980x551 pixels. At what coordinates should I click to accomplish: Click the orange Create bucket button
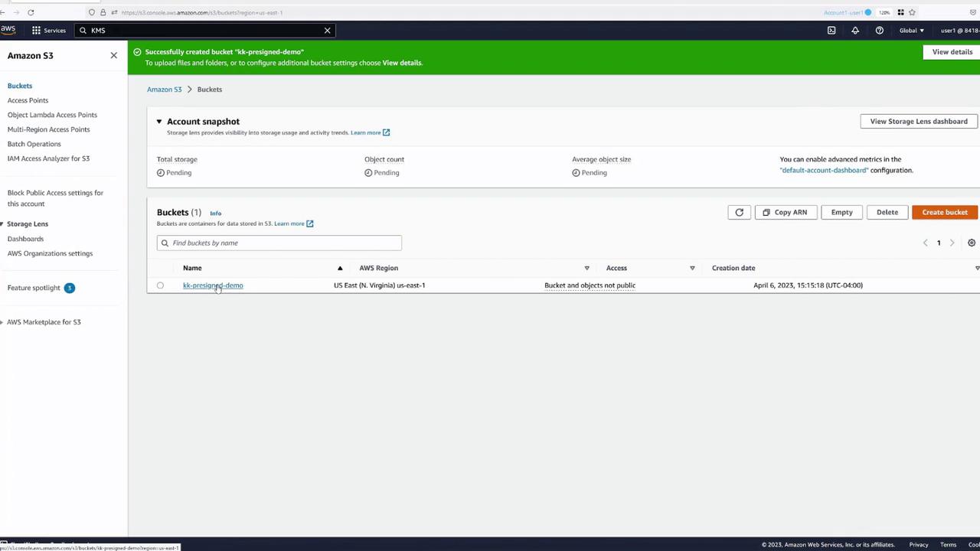coord(945,212)
